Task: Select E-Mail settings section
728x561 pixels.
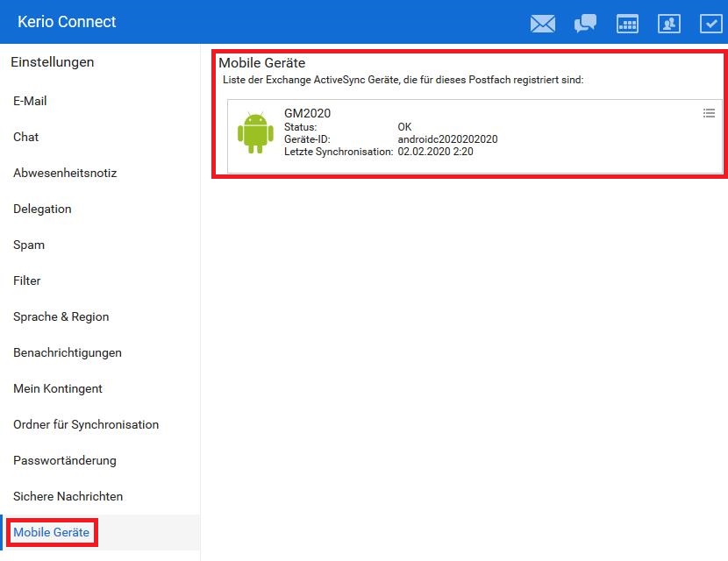Action: (x=30, y=101)
